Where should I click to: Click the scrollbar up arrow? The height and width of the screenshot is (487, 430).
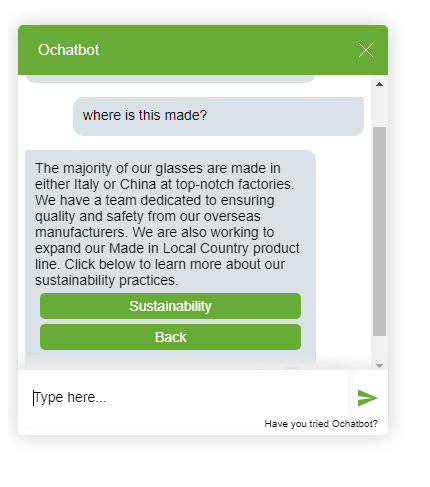tap(379, 84)
